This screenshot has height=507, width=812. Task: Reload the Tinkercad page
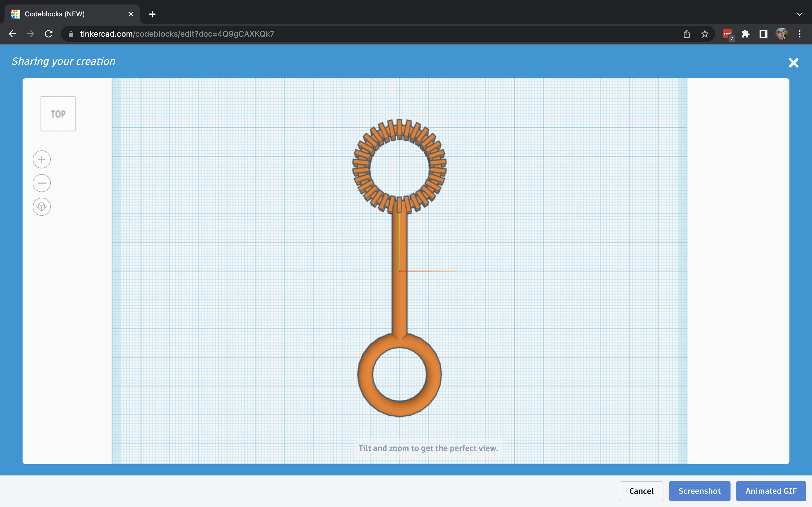point(49,34)
